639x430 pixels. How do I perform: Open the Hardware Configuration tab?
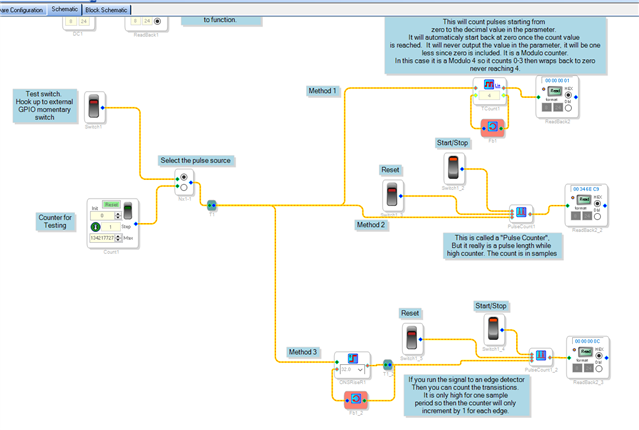pos(22,10)
